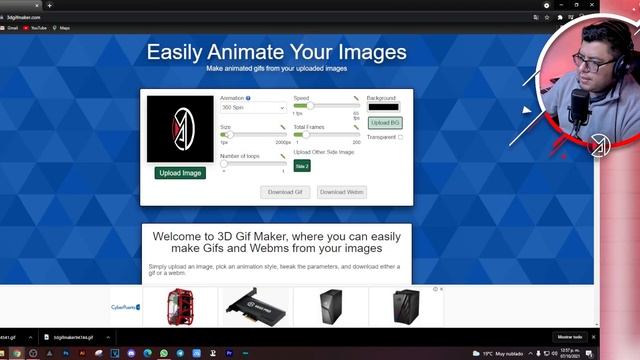Launch Photoshop from the taskbar
640x360 pixels.
point(66,353)
